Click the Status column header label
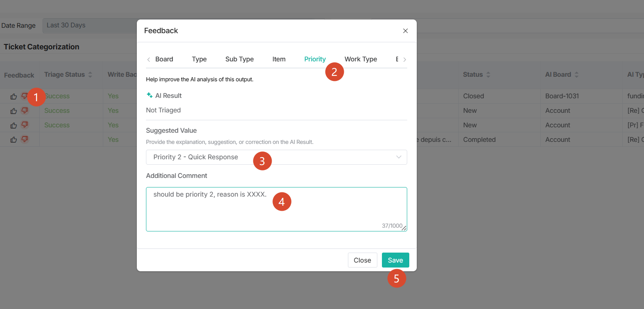Viewport: 644px width, 309px height. click(x=473, y=75)
